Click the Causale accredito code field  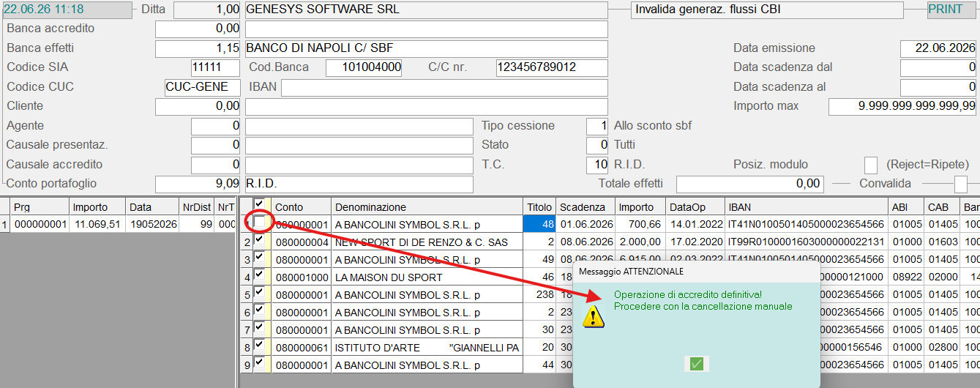215,165
